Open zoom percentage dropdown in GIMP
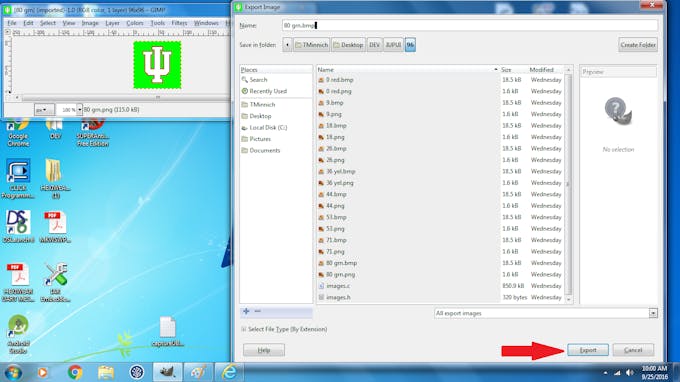The image size is (680, 382). (x=79, y=110)
